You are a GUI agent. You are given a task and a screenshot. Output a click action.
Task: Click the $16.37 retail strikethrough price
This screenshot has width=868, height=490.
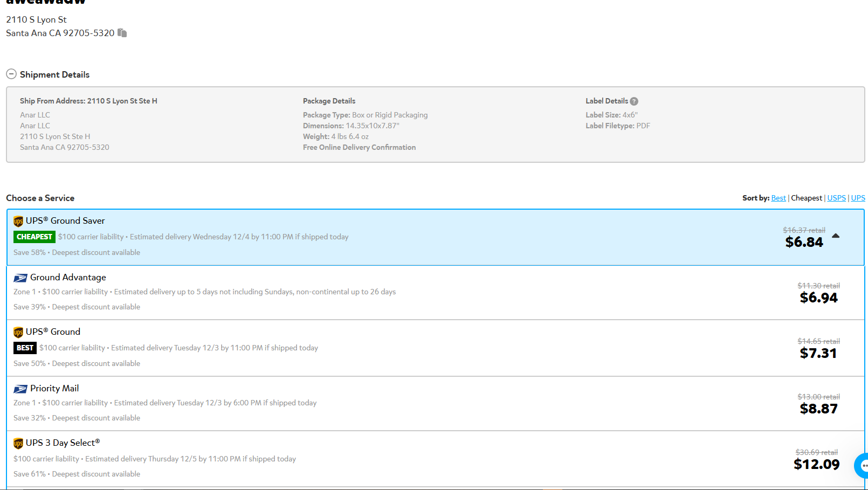click(804, 230)
